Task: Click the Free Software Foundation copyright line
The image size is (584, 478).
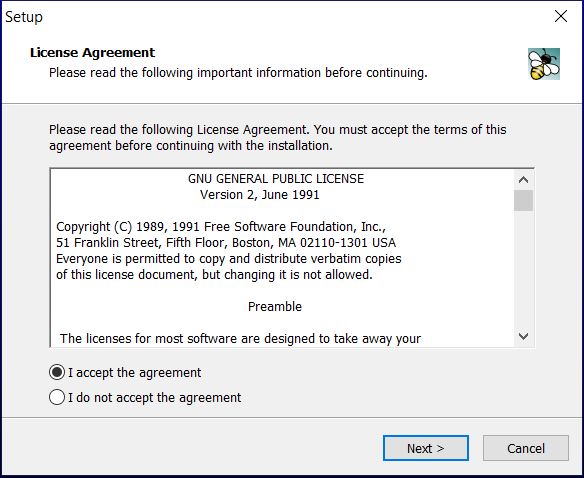Action: (221, 227)
